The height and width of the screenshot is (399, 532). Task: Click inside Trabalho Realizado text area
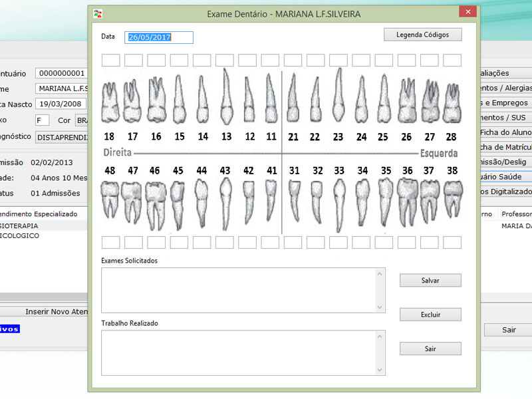click(x=239, y=353)
